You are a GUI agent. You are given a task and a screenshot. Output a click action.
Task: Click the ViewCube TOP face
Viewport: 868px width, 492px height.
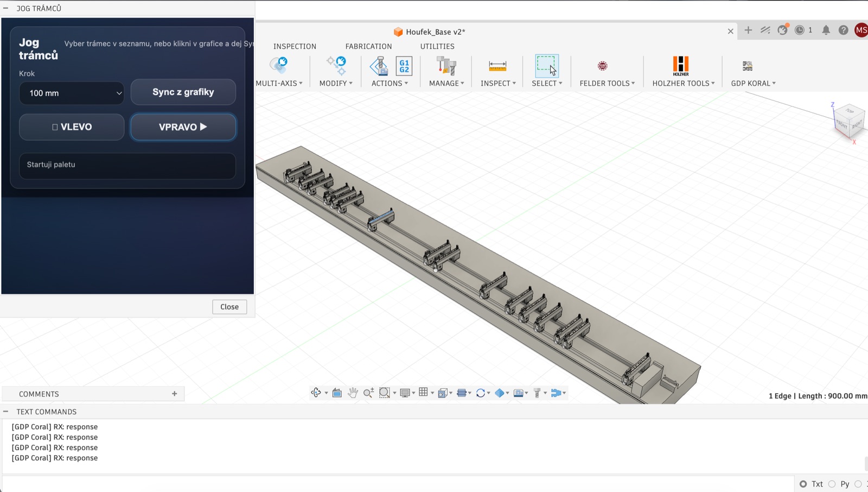point(850,111)
